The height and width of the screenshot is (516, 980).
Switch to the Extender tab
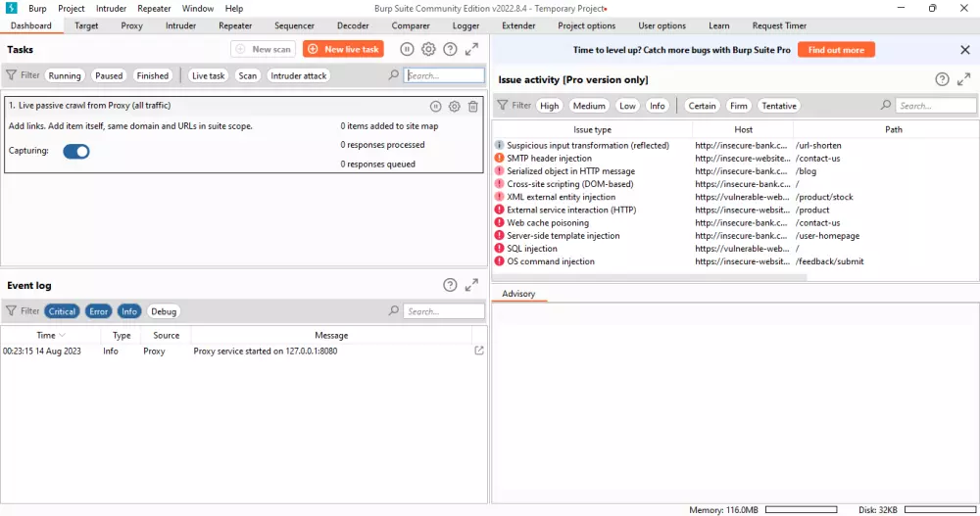point(518,25)
